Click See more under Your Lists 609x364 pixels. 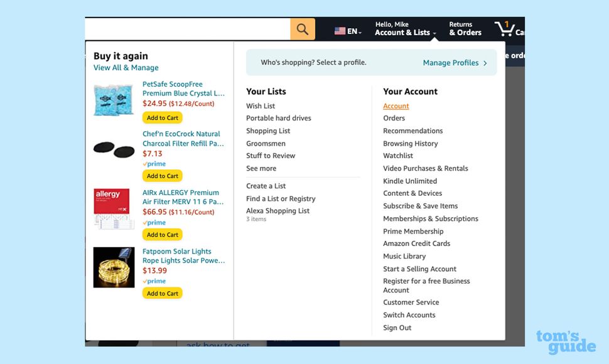261,168
